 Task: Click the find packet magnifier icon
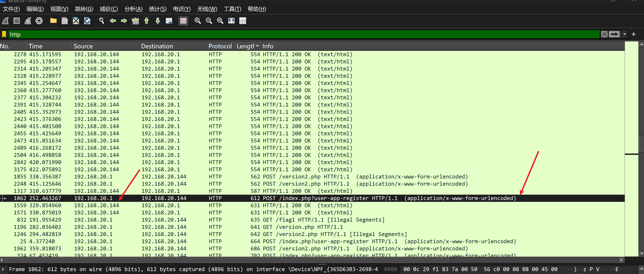click(101, 21)
